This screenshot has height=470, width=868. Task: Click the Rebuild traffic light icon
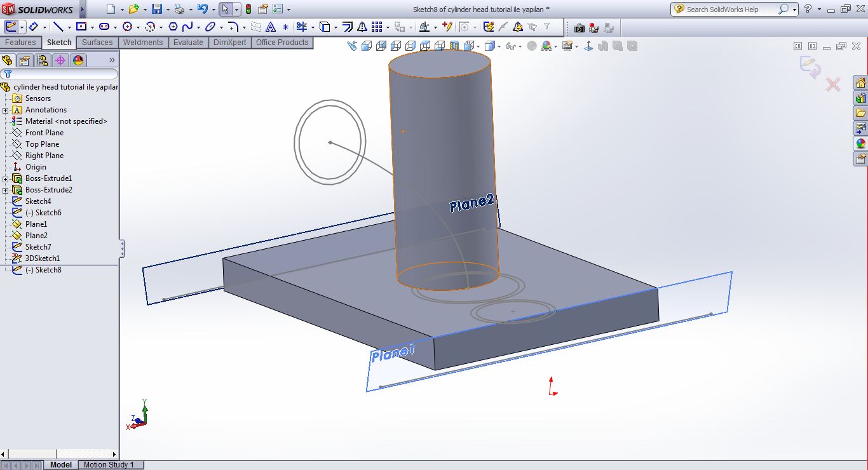coord(248,10)
